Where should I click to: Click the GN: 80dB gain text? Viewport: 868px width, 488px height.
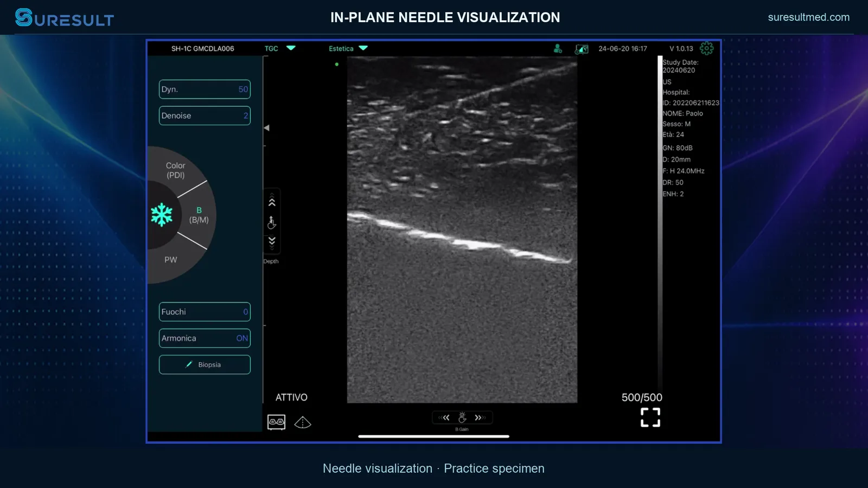point(678,147)
